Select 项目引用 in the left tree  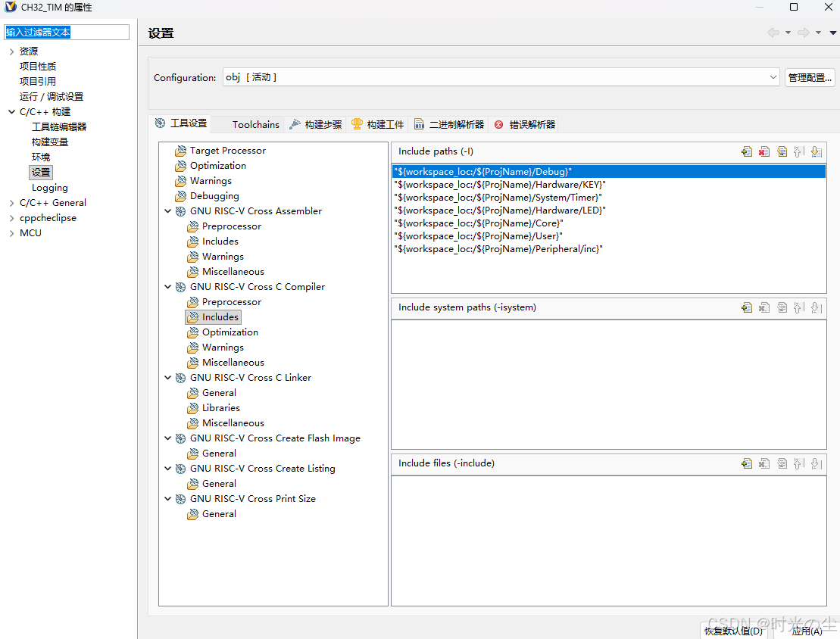point(38,82)
